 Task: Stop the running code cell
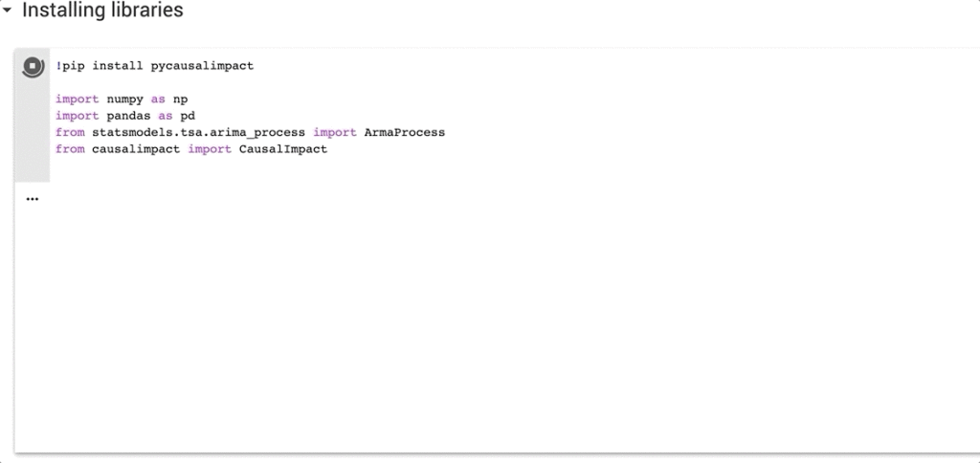pyautogui.click(x=33, y=66)
